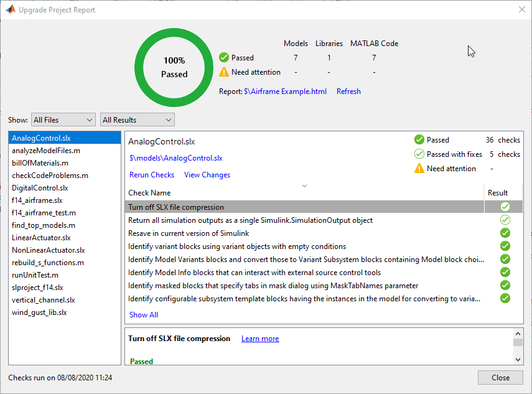Screen dimensions: 532x394
Task: Select Identify Model Variants blocks check row
Action: coord(304,260)
